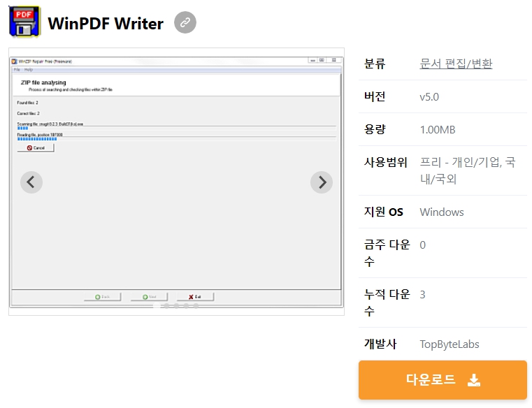This screenshot has height=408, width=532.
Task: Show the next screenshot with the right arrow
Action: point(322,182)
